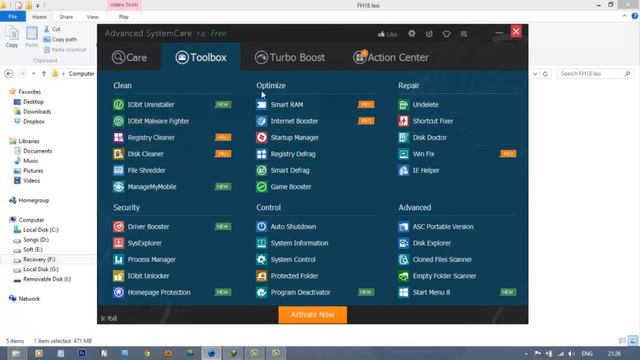Click the Like thumbs-up button
640x360 pixels.
pos(387,34)
